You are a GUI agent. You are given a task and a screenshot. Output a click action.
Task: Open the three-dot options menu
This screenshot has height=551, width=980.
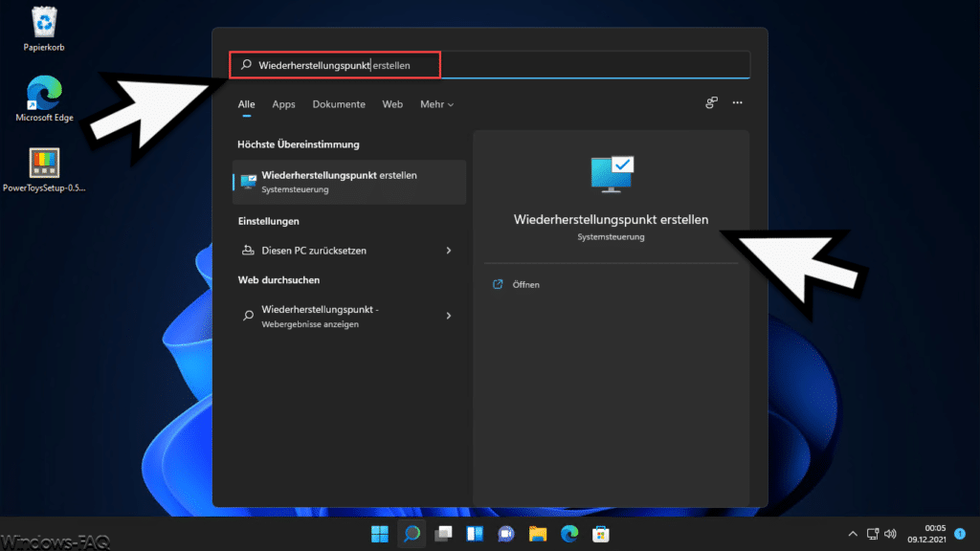(738, 102)
